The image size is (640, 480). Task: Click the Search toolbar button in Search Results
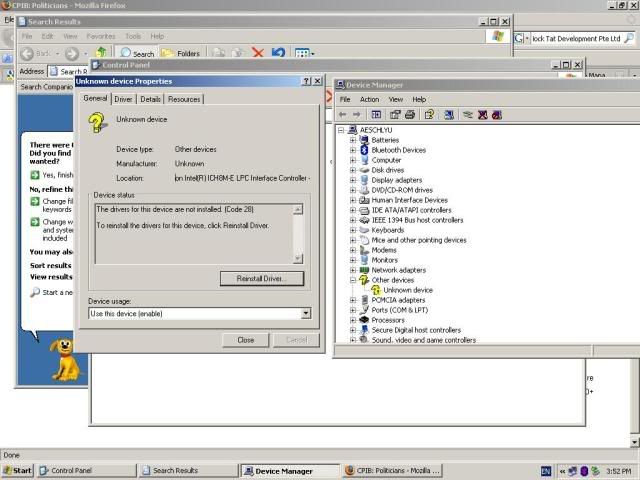pyautogui.click(x=137, y=53)
